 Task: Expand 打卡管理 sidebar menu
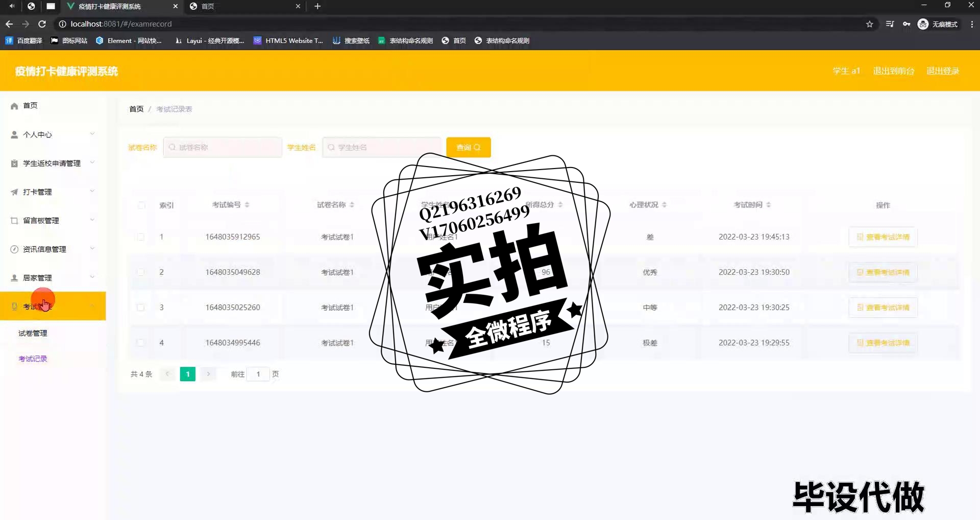click(x=53, y=192)
